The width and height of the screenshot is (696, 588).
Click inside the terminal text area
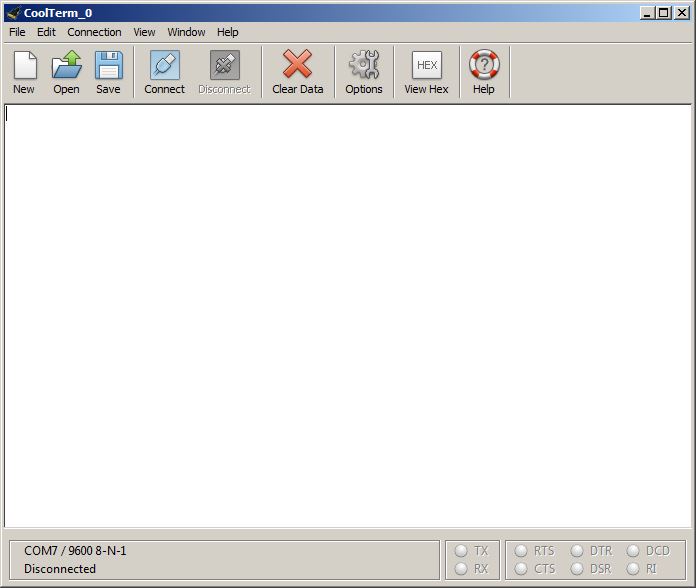click(347, 315)
